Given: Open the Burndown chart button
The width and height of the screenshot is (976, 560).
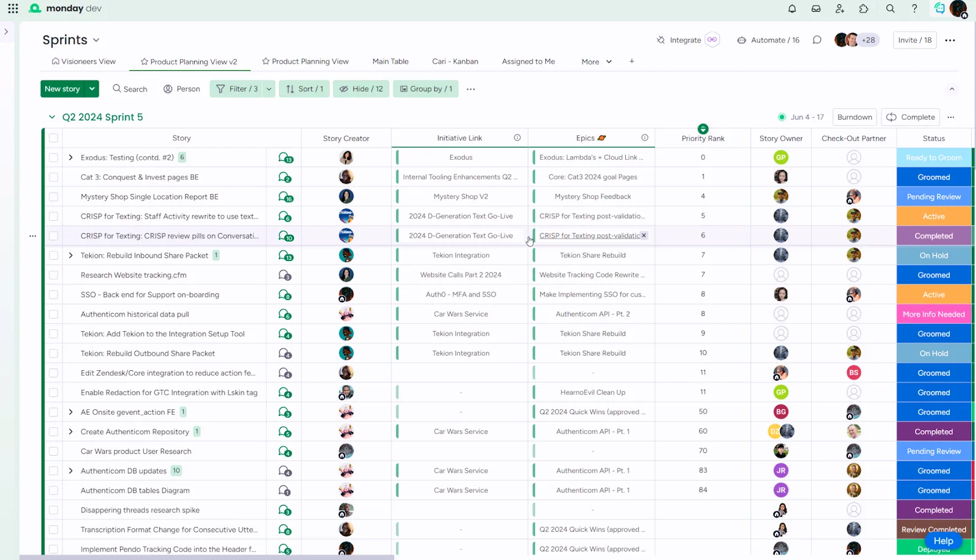Looking at the screenshot, I should 855,117.
